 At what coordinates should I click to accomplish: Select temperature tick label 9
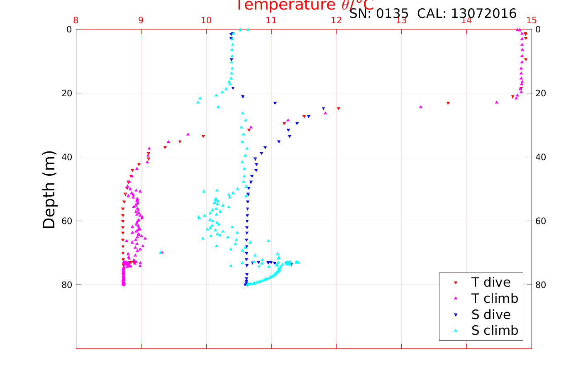click(141, 20)
